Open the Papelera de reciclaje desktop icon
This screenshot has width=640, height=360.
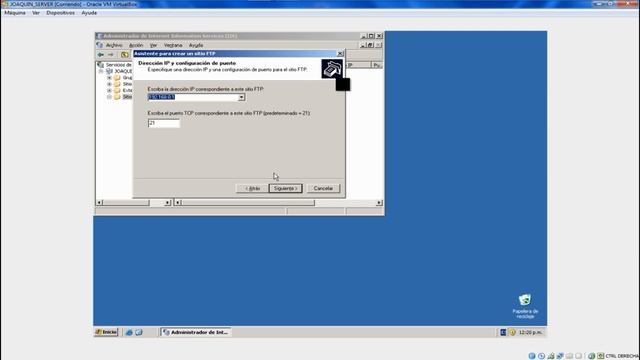pos(525,306)
